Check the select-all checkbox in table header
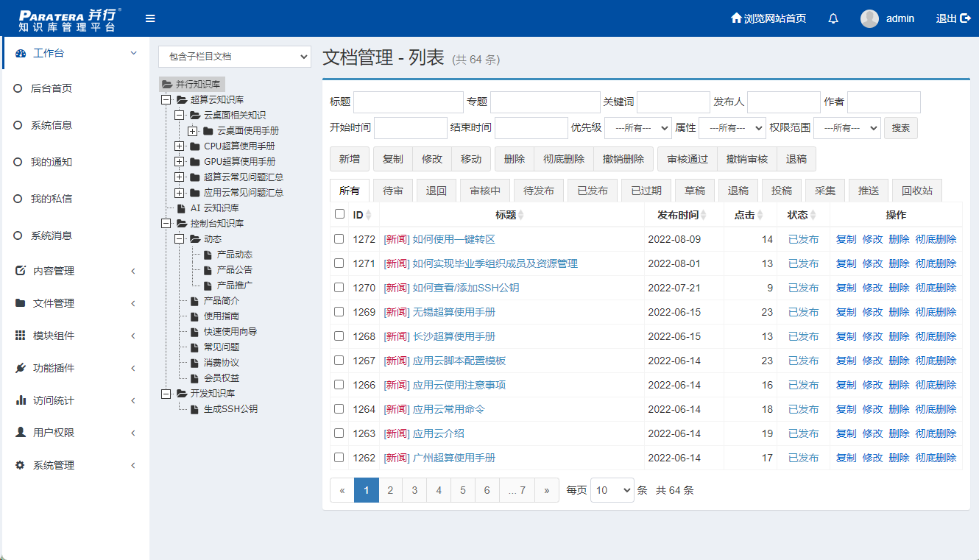Screen dimensions: 979x560 pos(339,214)
